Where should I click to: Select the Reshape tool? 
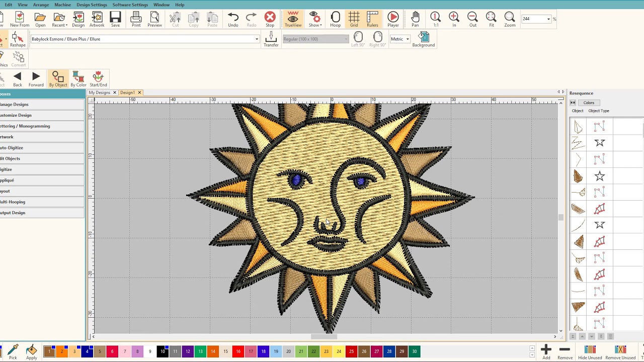tap(18, 39)
